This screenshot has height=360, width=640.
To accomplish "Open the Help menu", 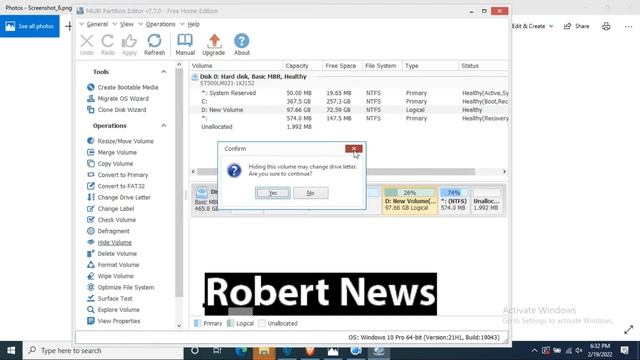I will [x=193, y=24].
